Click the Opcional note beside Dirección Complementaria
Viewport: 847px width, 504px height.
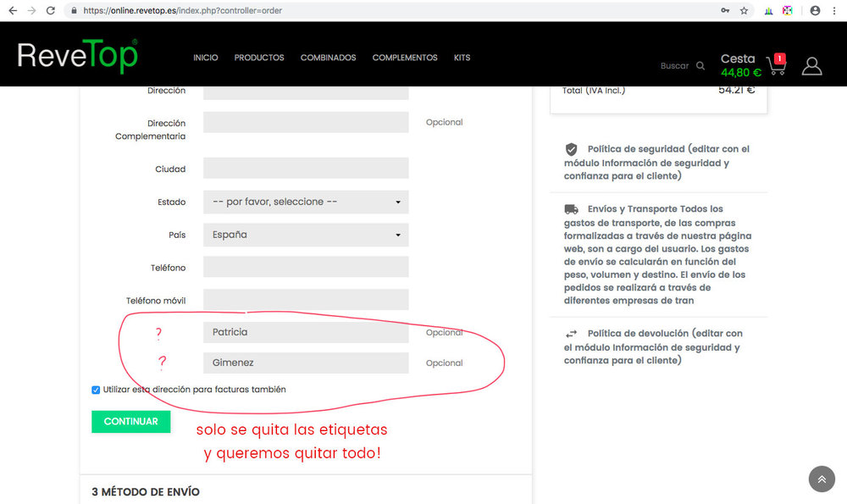[444, 122]
